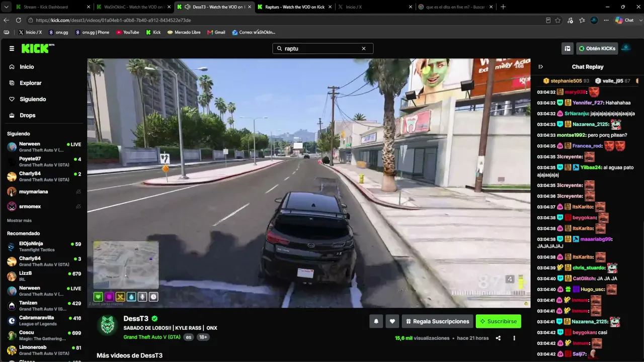Open the Drops sidebar item
644x362 pixels.
coord(27,115)
